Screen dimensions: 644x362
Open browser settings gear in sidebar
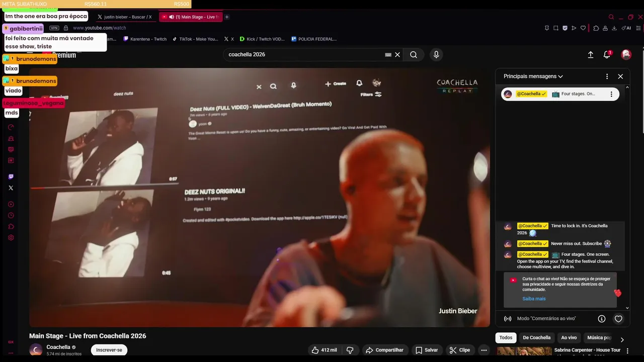pyautogui.click(x=11, y=237)
